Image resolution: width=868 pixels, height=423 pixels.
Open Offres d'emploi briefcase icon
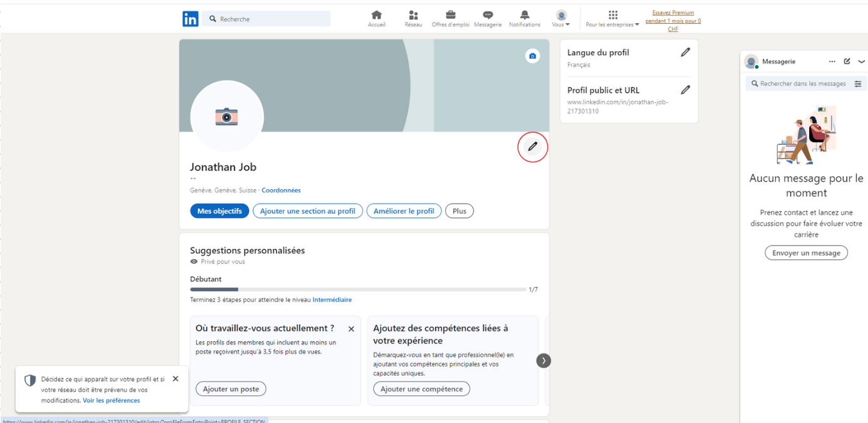(x=450, y=16)
